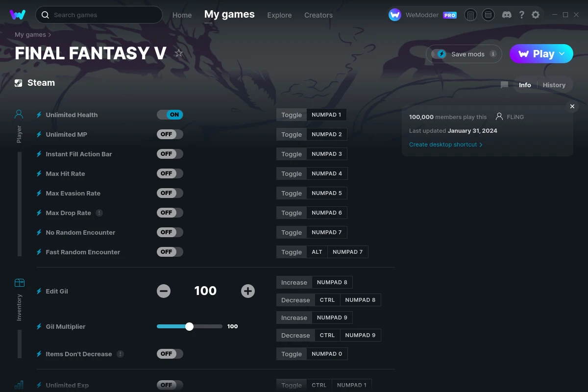Click Items Don't Decrease info icon

point(120,354)
